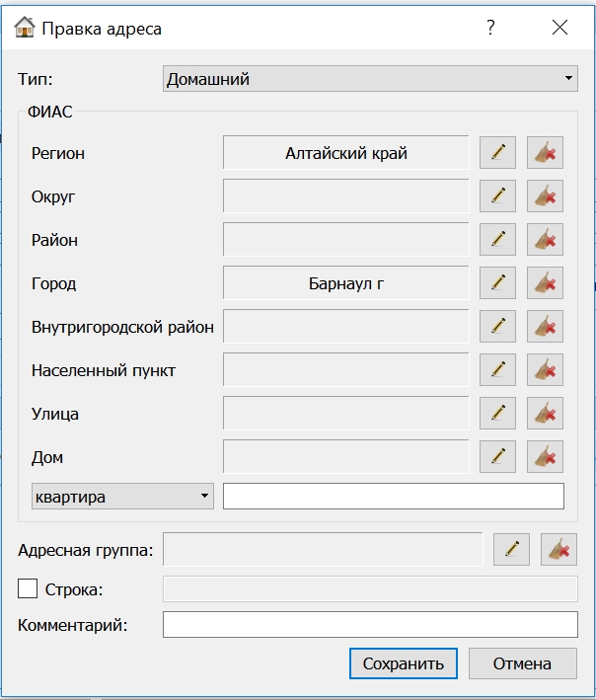
Task: Click the Отмена button
Action: tap(522, 663)
